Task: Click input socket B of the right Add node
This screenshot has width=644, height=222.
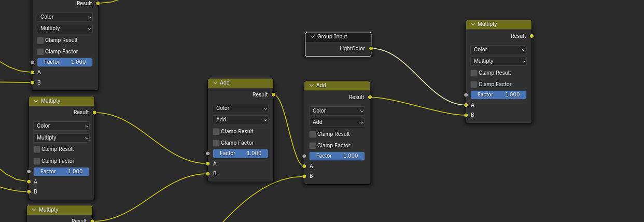Action: [x=304, y=176]
